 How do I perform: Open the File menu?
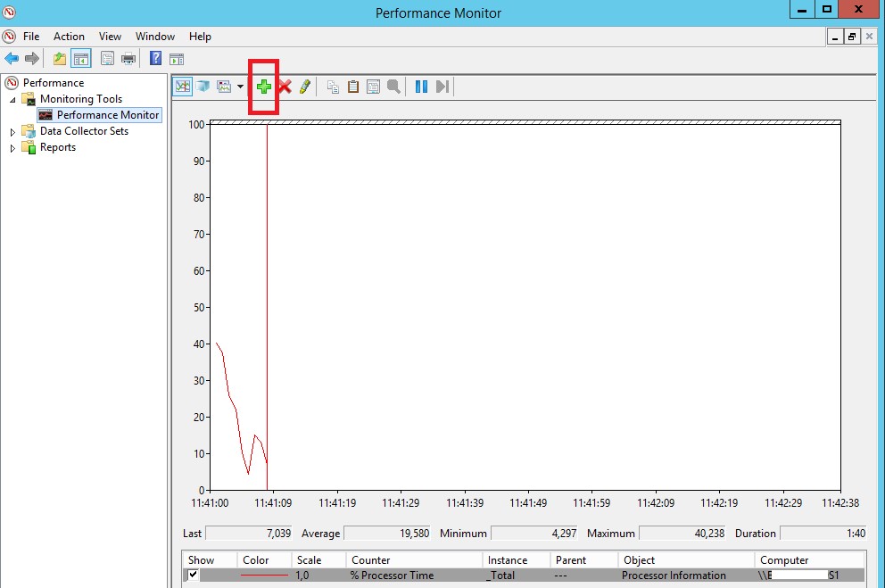coord(31,36)
